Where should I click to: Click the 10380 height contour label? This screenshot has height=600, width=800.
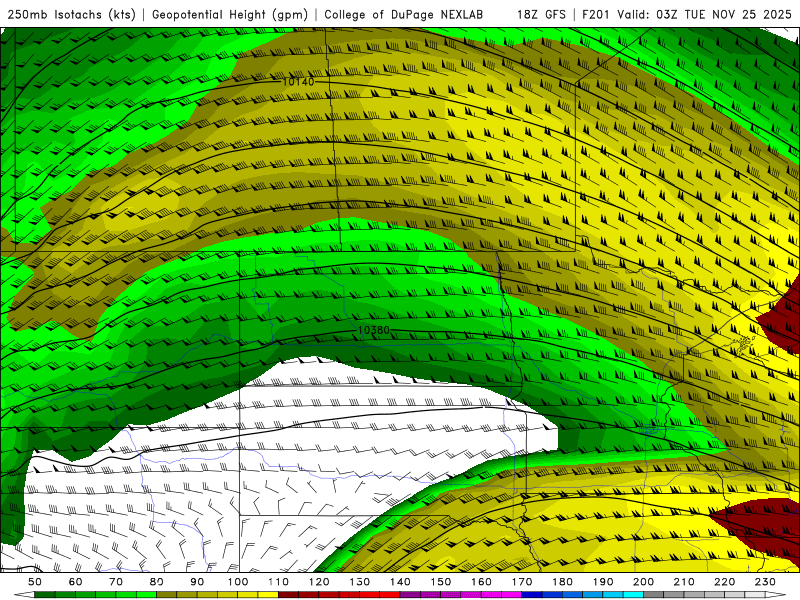click(373, 330)
